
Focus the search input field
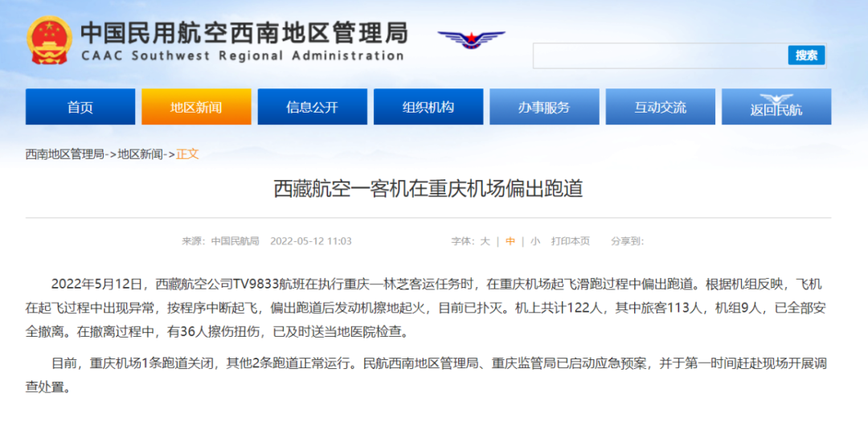pyautogui.click(x=660, y=55)
